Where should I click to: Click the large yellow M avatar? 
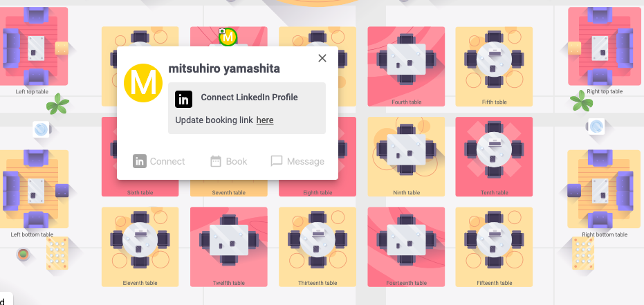point(143,83)
